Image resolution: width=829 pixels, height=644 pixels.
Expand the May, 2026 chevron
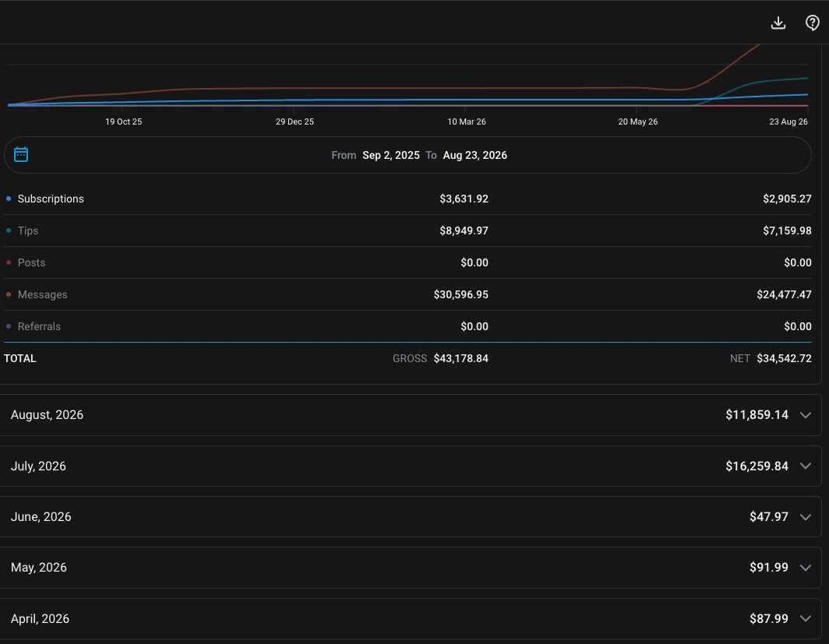click(805, 568)
